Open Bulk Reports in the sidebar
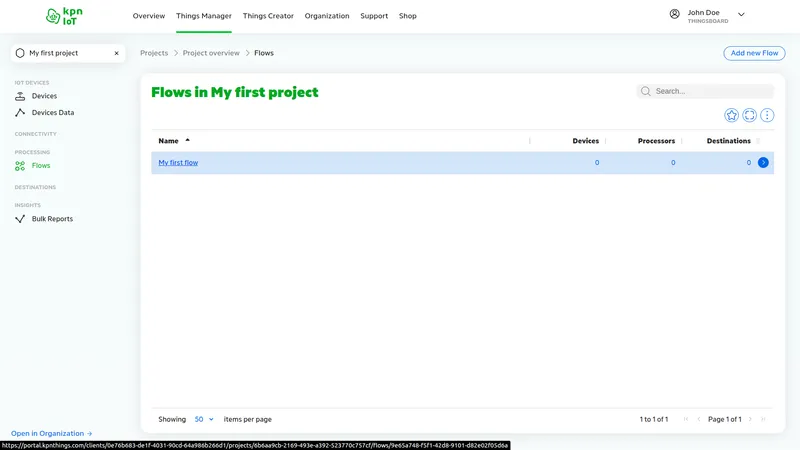 pos(53,219)
